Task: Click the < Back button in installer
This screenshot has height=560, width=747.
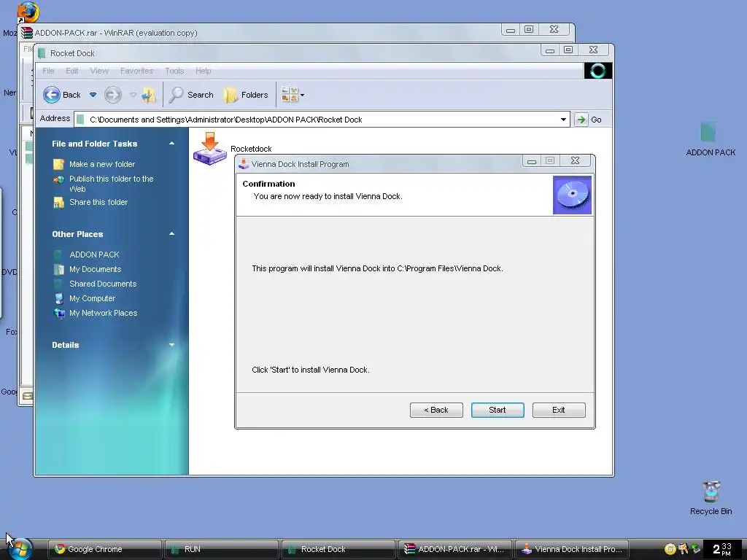Action: [436, 410]
